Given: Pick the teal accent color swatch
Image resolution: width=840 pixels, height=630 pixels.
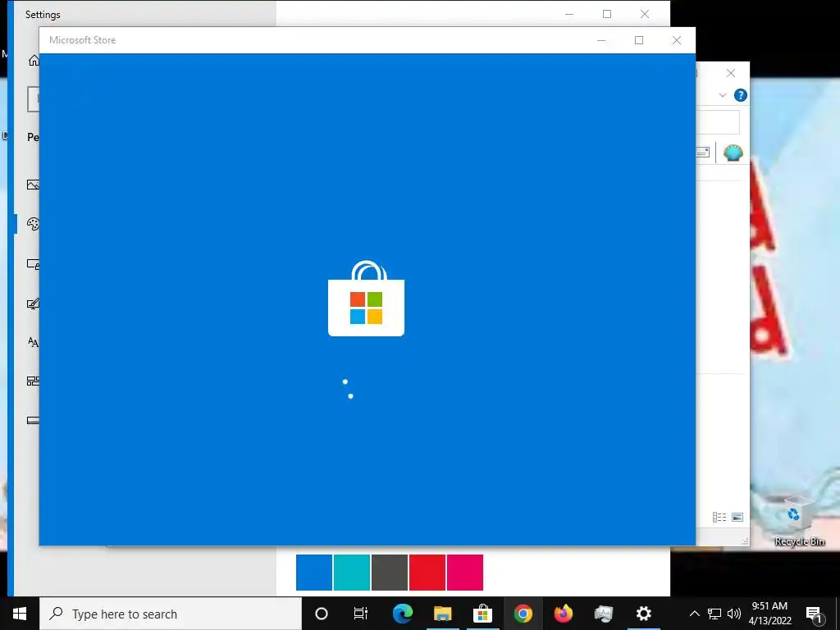Looking at the screenshot, I should [351, 573].
